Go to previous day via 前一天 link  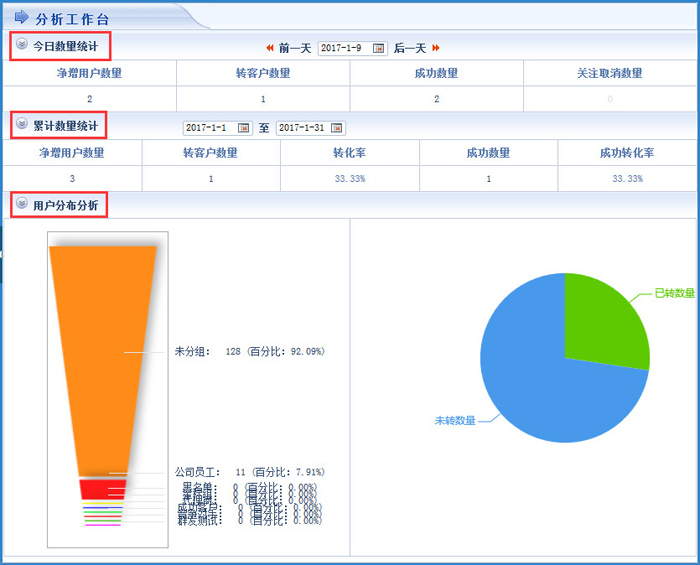pyautogui.click(x=295, y=48)
